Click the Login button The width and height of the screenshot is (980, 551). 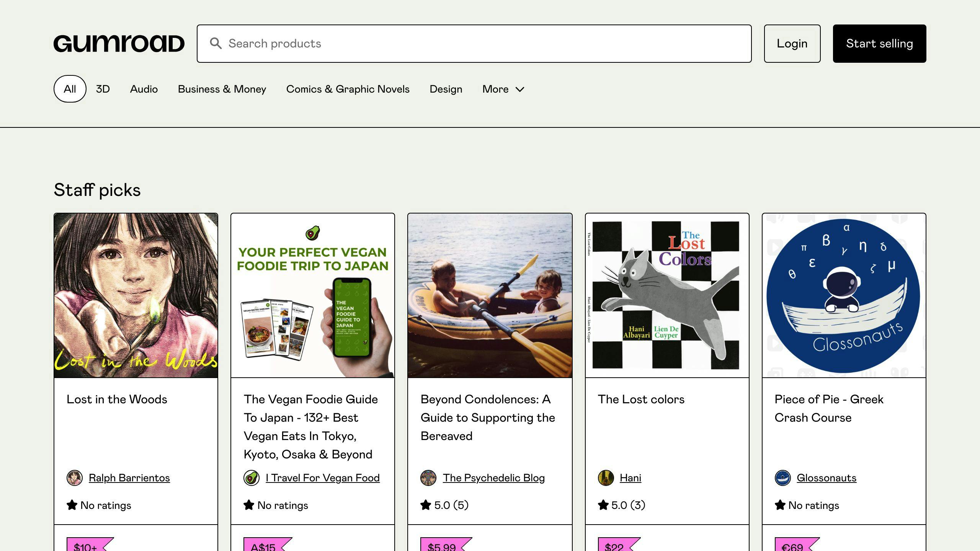click(792, 43)
